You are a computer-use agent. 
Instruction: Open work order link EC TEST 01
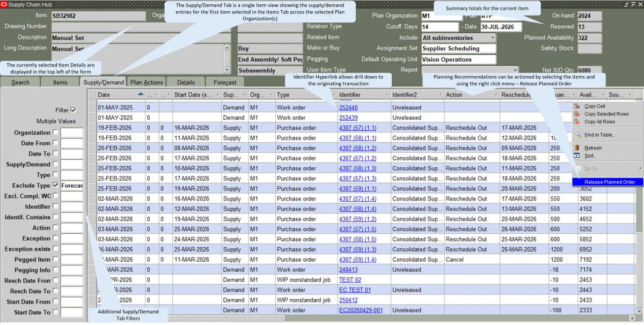point(355,290)
